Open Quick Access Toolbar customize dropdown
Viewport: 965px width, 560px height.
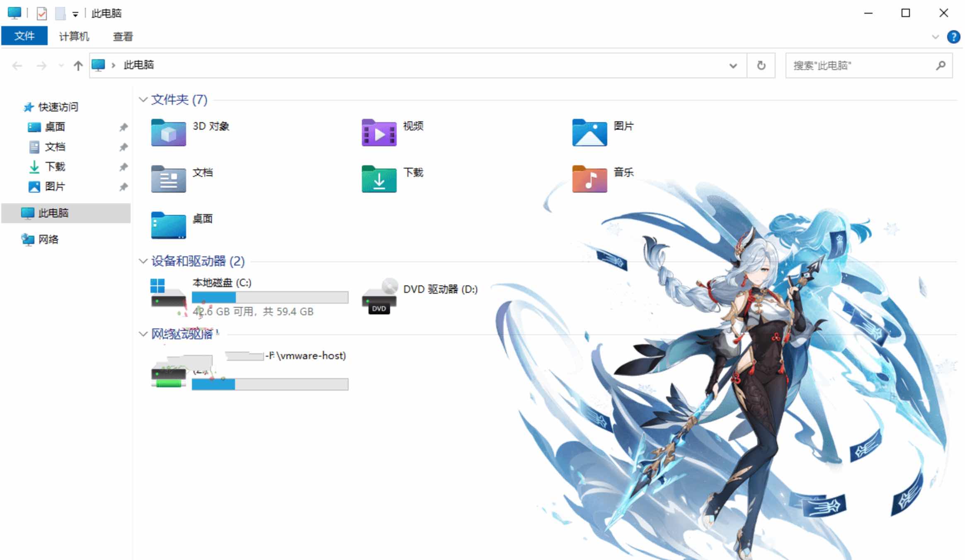[x=75, y=14]
